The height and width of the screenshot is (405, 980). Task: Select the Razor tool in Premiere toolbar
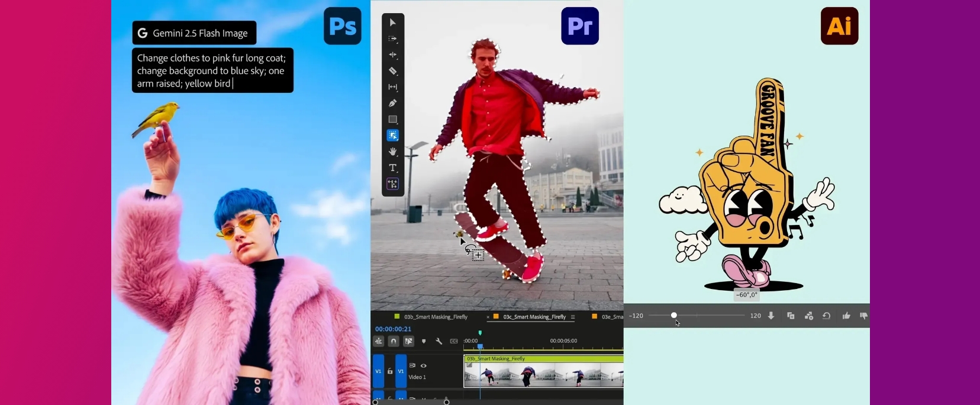coord(393,71)
